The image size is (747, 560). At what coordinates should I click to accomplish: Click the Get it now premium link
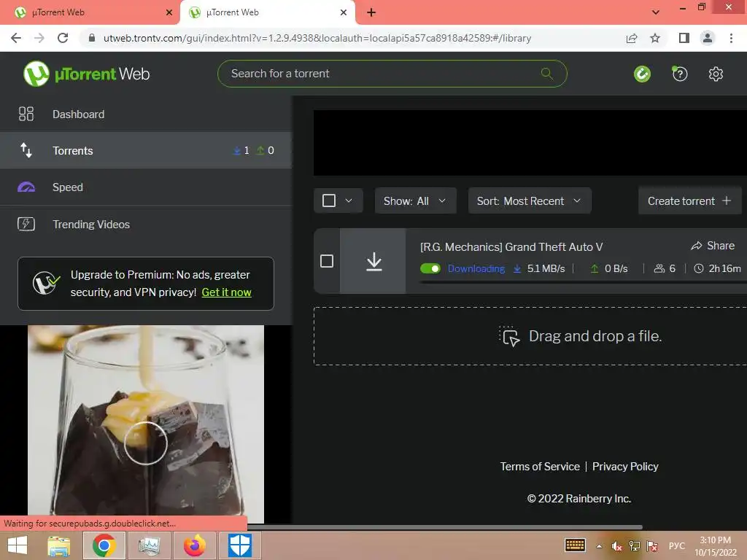click(226, 292)
